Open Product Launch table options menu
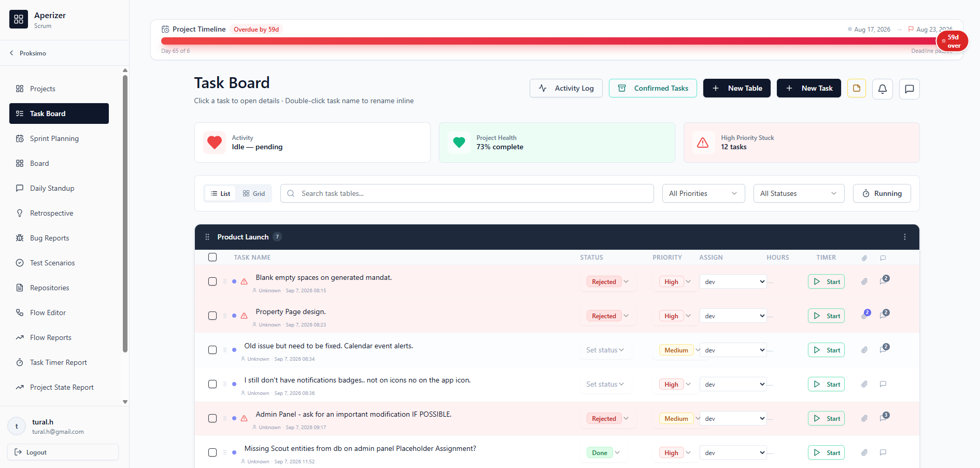 point(905,237)
